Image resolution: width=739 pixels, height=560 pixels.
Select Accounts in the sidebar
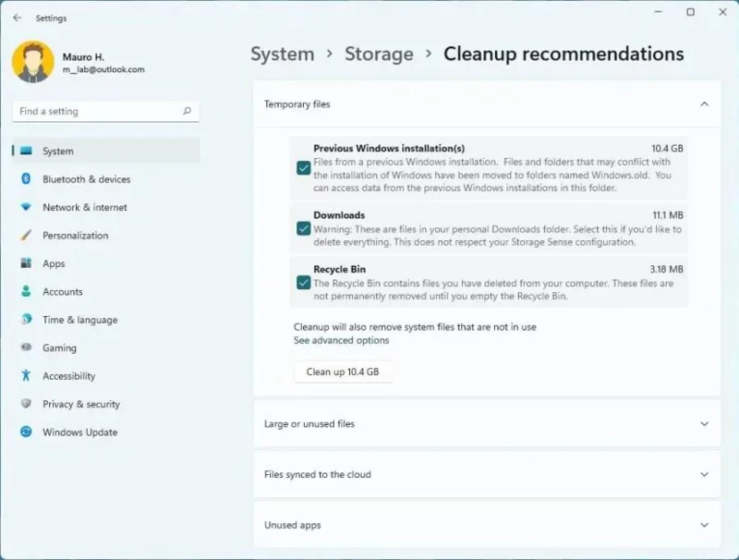[x=63, y=292]
